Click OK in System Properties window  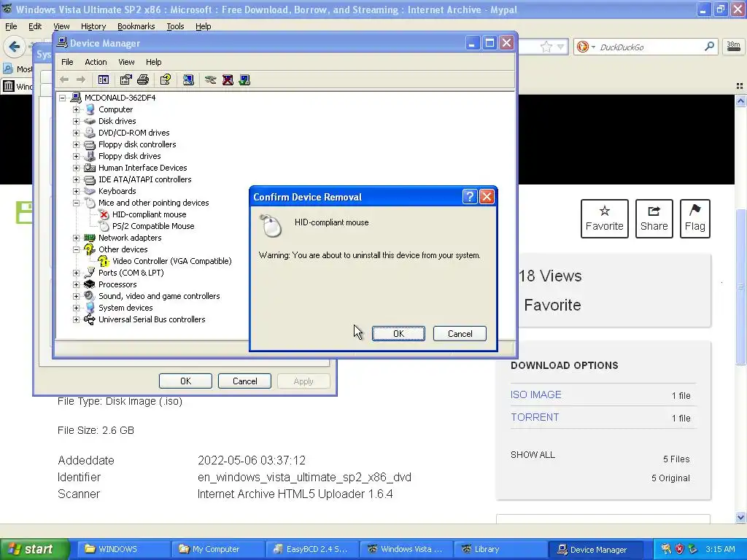185,381
